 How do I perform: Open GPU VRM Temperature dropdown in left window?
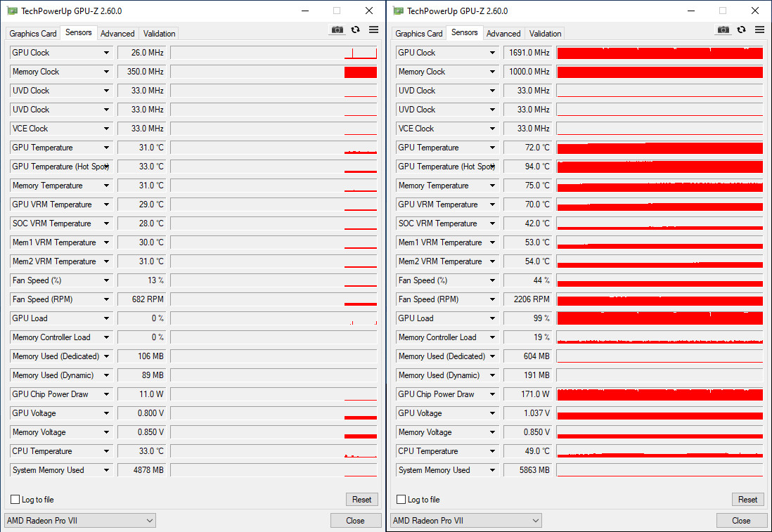(x=106, y=205)
